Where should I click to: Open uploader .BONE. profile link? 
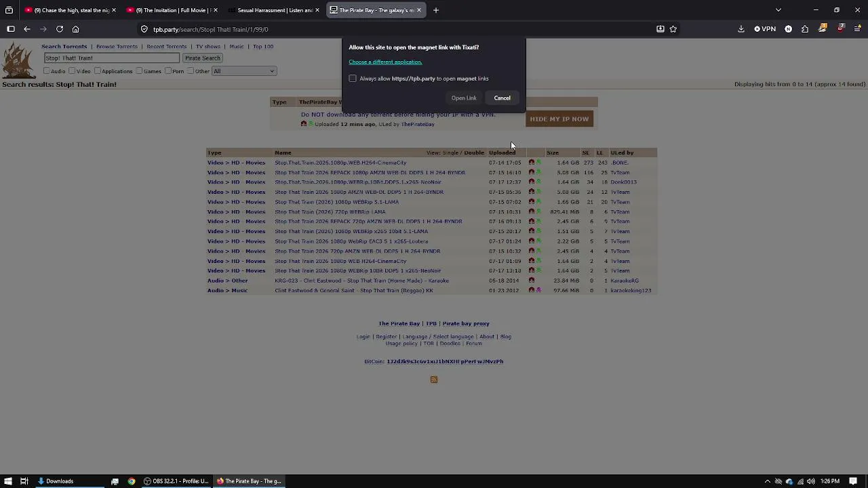pyautogui.click(x=620, y=163)
